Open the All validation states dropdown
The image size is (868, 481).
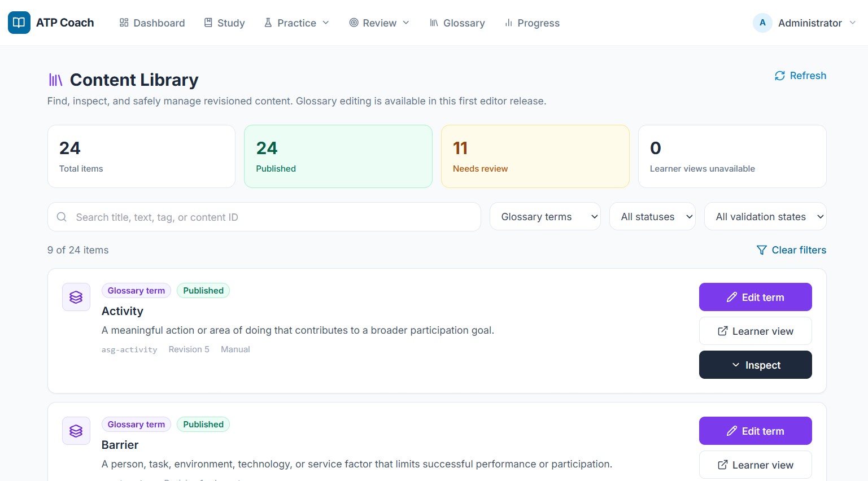pyautogui.click(x=765, y=217)
